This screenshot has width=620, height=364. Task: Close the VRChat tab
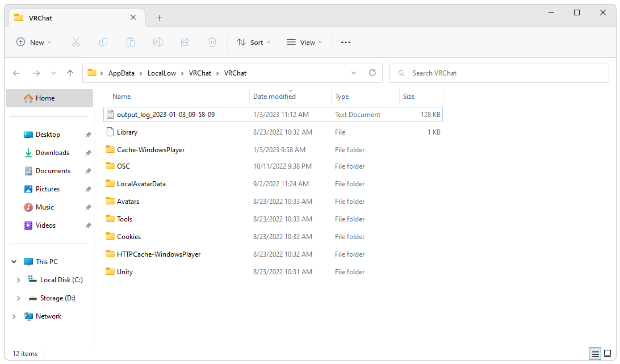point(133,18)
